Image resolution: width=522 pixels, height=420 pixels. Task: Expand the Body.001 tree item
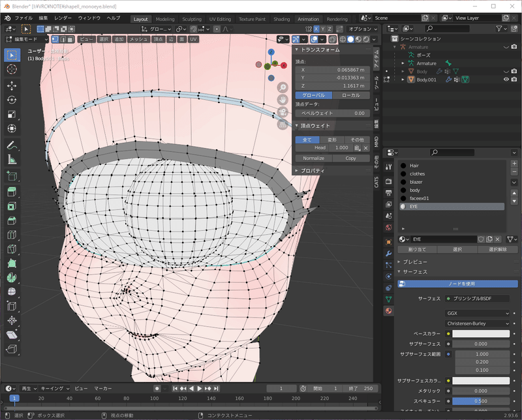(403, 80)
